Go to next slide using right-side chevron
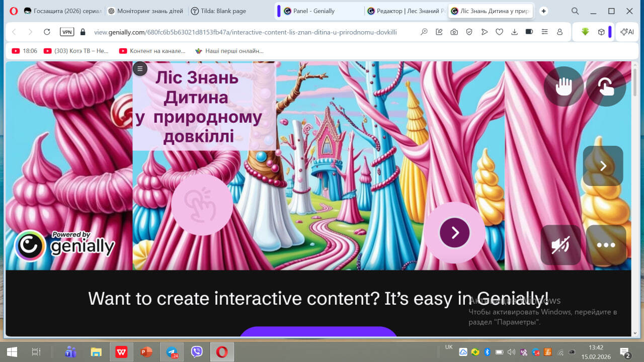 (x=603, y=166)
